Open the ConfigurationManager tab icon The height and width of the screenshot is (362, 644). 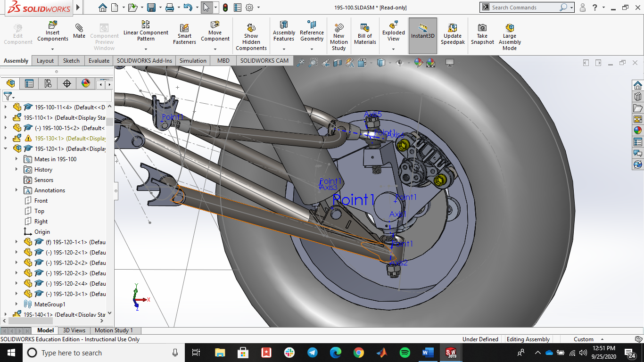[48, 83]
